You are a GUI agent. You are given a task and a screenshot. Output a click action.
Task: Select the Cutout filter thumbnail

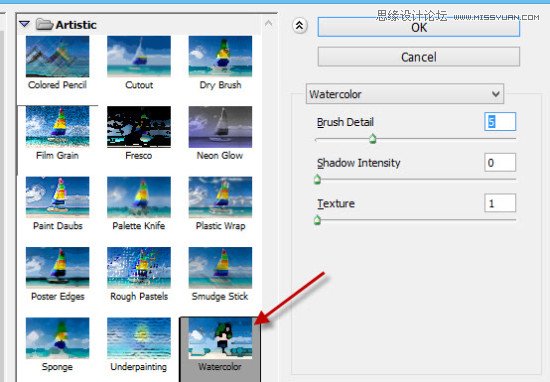coord(139,56)
